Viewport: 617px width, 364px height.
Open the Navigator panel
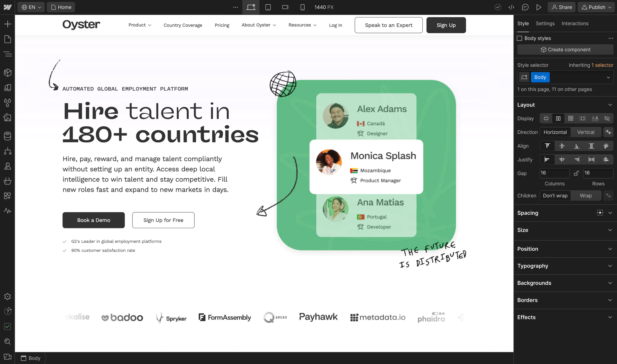point(7,54)
